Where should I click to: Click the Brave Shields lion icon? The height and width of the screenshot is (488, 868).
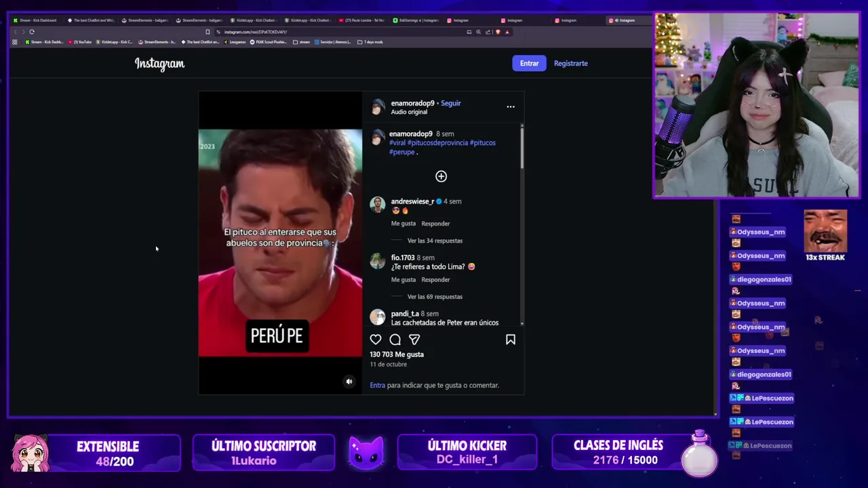click(x=498, y=32)
